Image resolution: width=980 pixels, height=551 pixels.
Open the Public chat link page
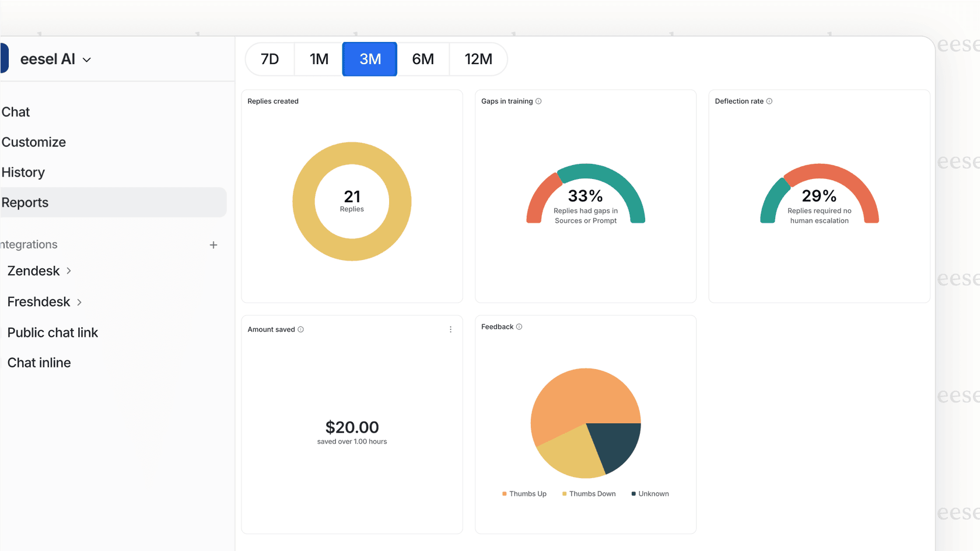pos(52,332)
